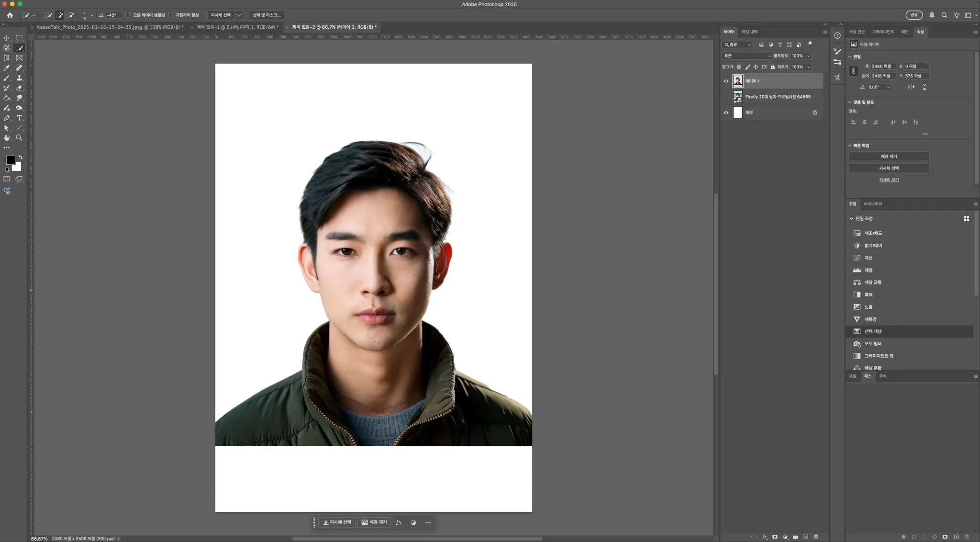
Task: Select the Move tool
Action: (x=7, y=38)
